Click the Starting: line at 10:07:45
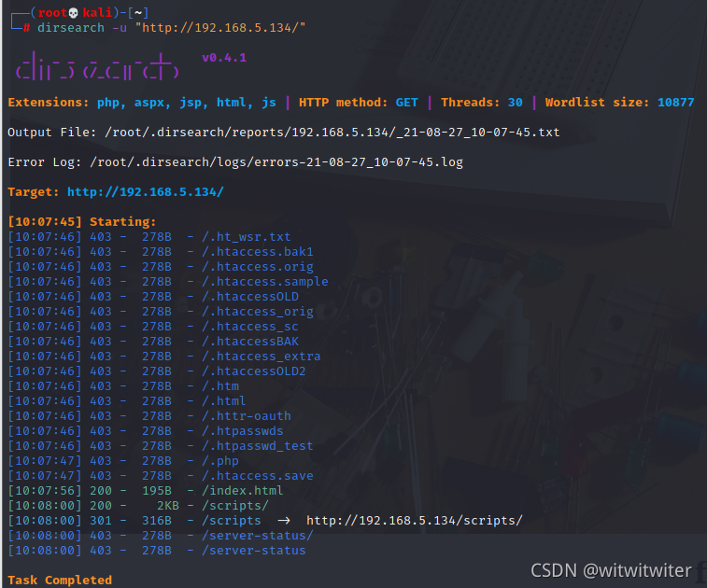The height and width of the screenshot is (588, 707). click(81, 222)
